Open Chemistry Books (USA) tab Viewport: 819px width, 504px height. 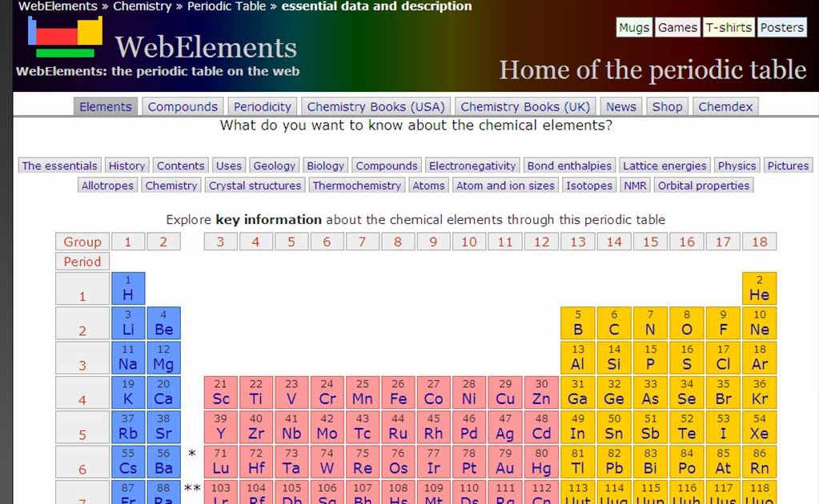(375, 106)
